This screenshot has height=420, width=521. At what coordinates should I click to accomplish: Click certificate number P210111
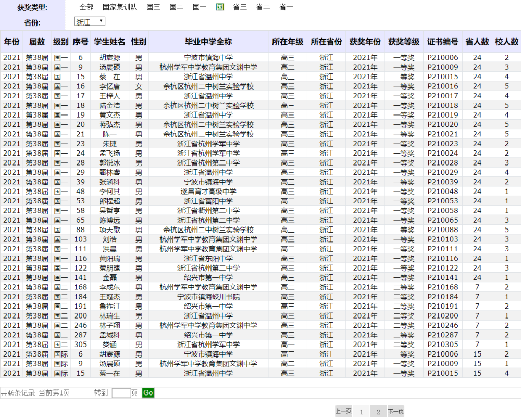[443, 249]
